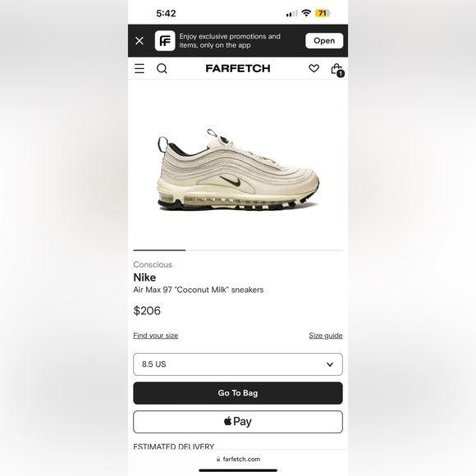This screenshot has height=476, width=476.
Task: Click the Open app button
Action: pos(324,41)
